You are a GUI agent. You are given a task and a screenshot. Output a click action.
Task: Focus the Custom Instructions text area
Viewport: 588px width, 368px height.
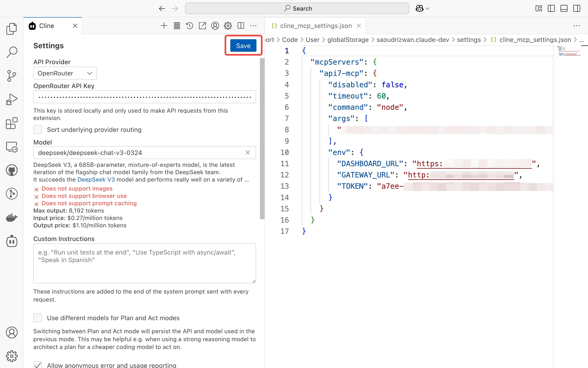click(x=145, y=263)
